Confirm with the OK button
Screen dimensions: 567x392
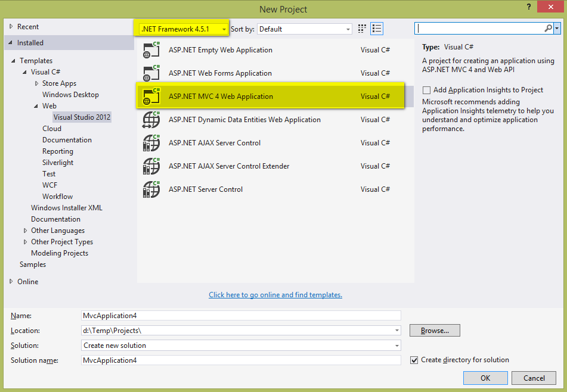click(x=485, y=378)
